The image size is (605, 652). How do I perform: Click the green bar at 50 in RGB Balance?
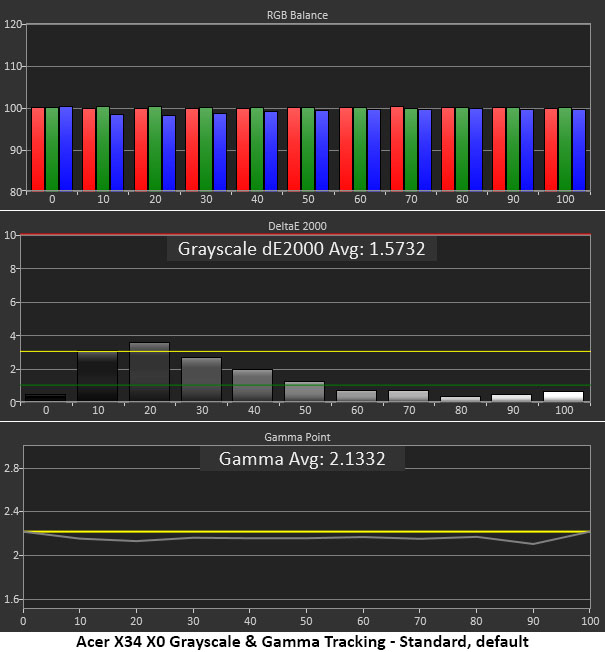pyautogui.click(x=308, y=149)
